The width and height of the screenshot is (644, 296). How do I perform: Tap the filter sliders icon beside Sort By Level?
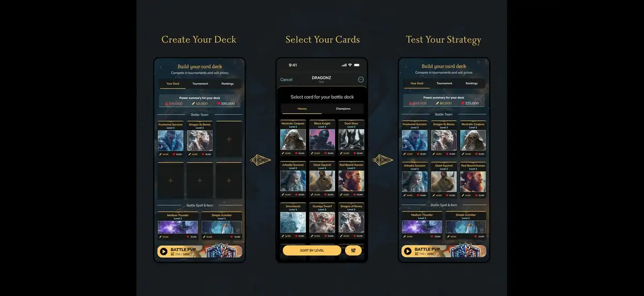[354, 250]
